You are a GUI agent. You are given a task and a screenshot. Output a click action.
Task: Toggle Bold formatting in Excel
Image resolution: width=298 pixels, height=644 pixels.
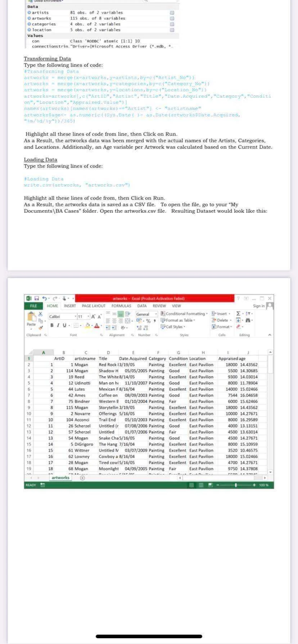click(x=52, y=326)
